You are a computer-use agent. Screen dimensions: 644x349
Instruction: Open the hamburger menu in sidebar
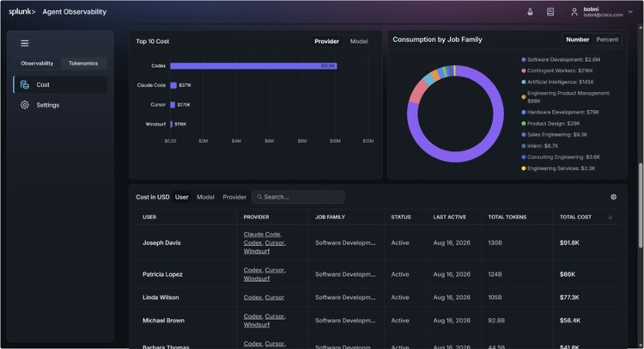pyautogui.click(x=25, y=43)
